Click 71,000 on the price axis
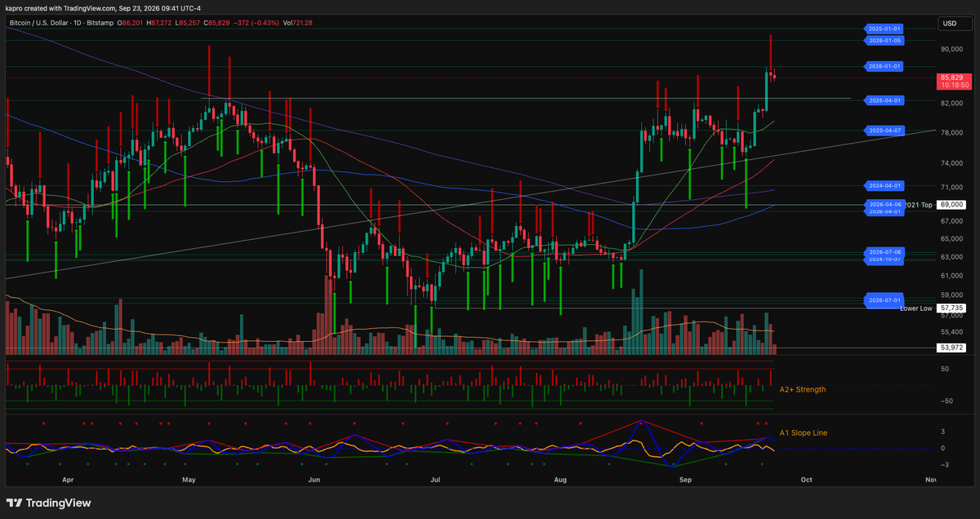This screenshot has height=519, width=980. pyautogui.click(x=952, y=188)
